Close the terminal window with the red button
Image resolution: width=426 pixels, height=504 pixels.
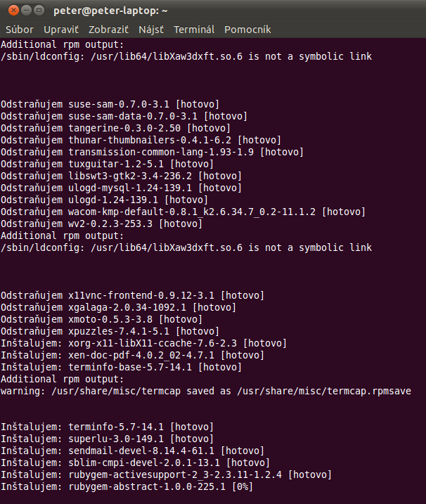[x=13, y=11]
